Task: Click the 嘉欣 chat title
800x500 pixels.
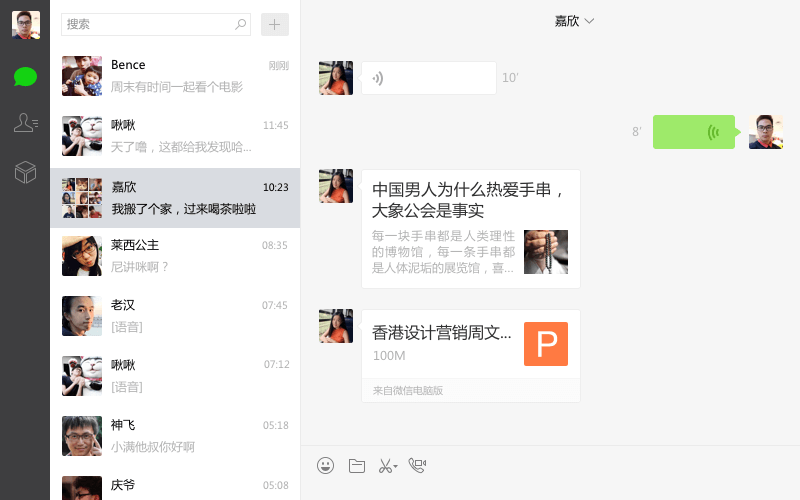Action: point(567,21)
